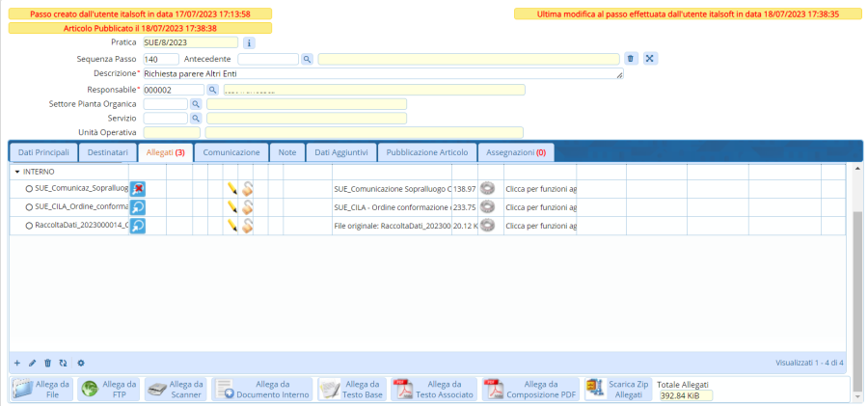868x406 pixels.
Task: Switch to the Destinatari tab
Action: click(105, 152)
